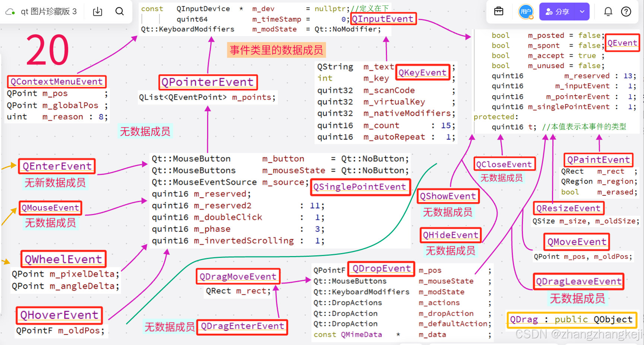The width and height of the screenshot is (644, 345).
Task: Click the 分享 share button
Action: click(557, 12)
